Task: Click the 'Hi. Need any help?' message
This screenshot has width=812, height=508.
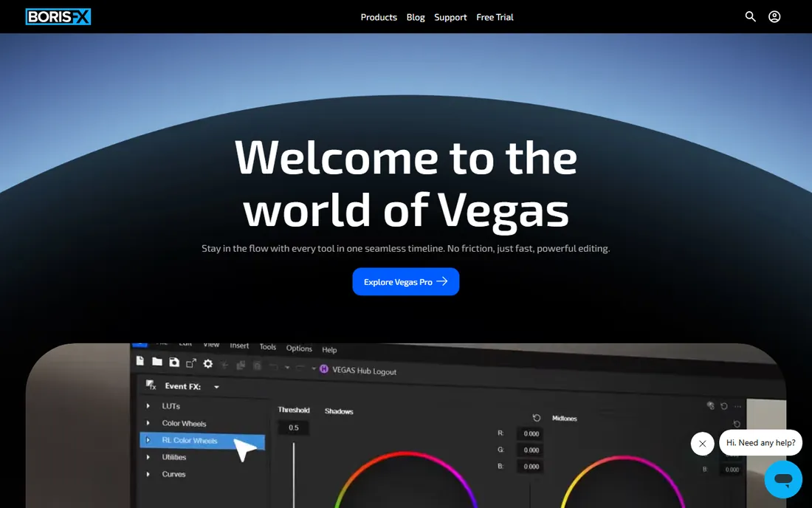Action: [760, 443]
